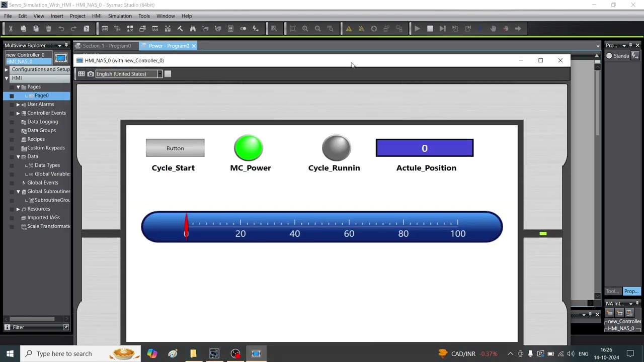Screen dimensions: 644x362
Task: Toggle the checkbox beside Recipes
Action: point(12,139)
